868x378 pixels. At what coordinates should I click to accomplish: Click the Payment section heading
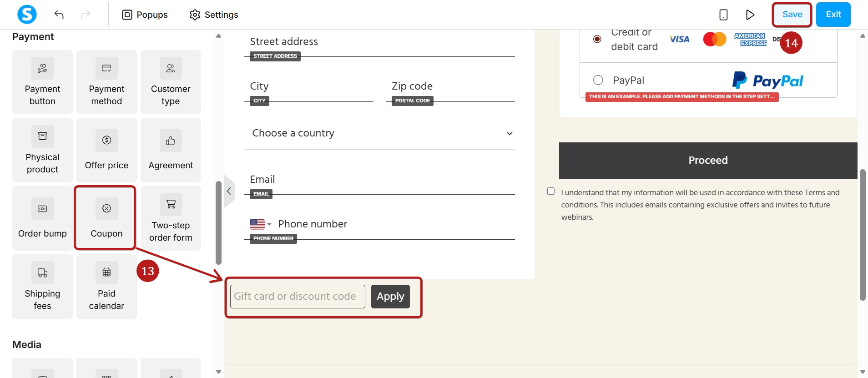[x=33, y=37]
